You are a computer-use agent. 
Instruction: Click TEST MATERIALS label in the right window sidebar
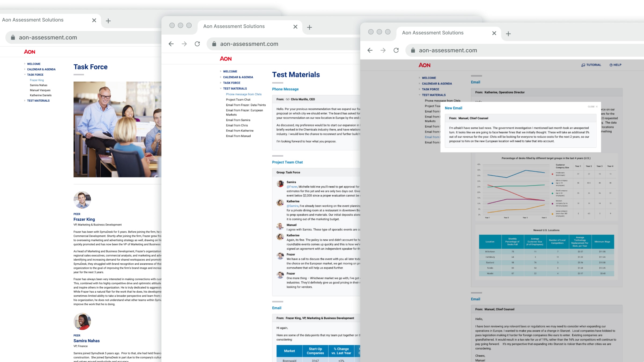click(434, 95)
